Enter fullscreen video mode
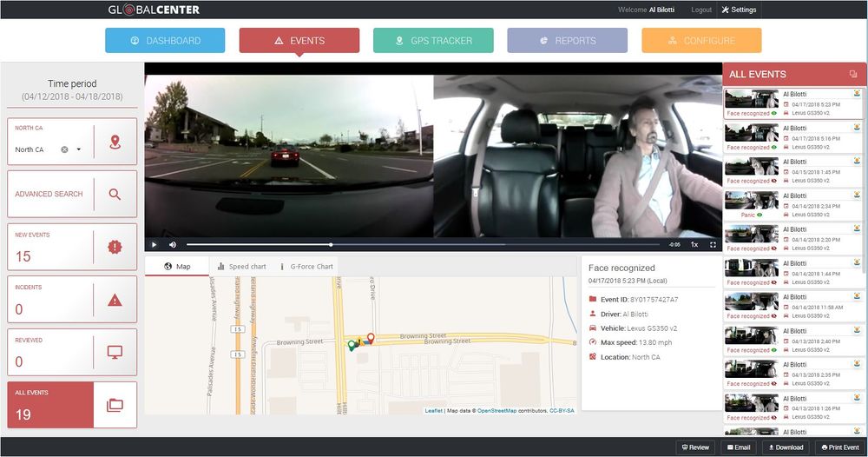The height and width of the screenshot is (457, 868). [x=713, y=245]
